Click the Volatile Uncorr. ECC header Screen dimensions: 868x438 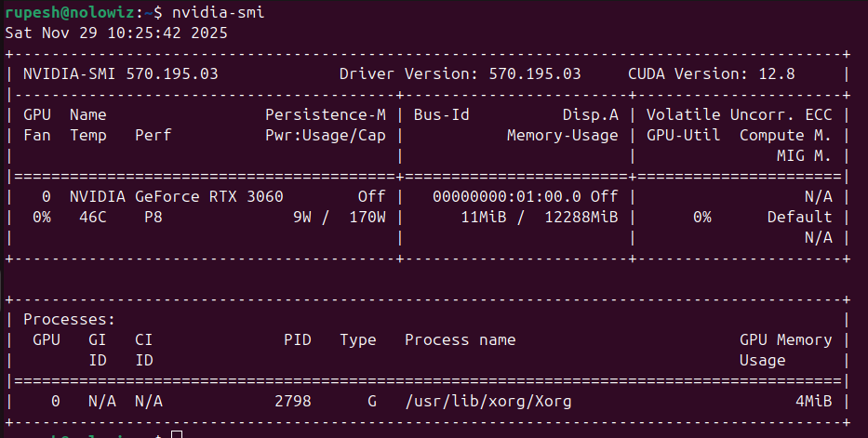tap(739, 114)
